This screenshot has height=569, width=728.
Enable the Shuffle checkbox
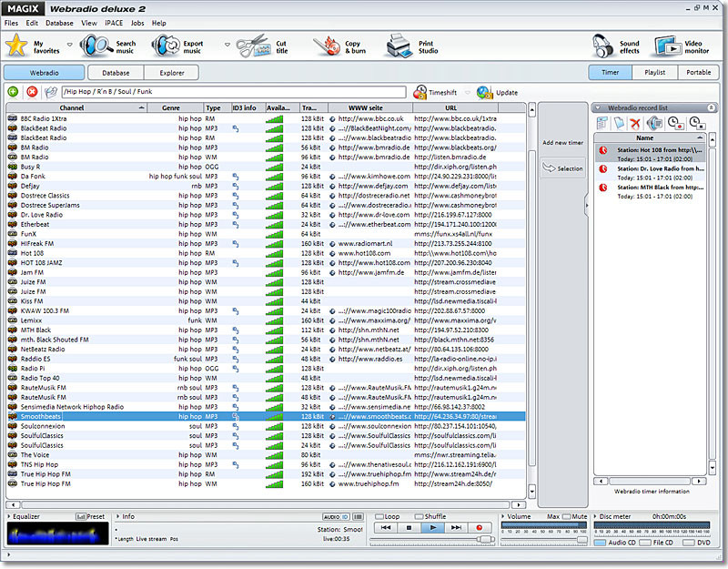420,516
